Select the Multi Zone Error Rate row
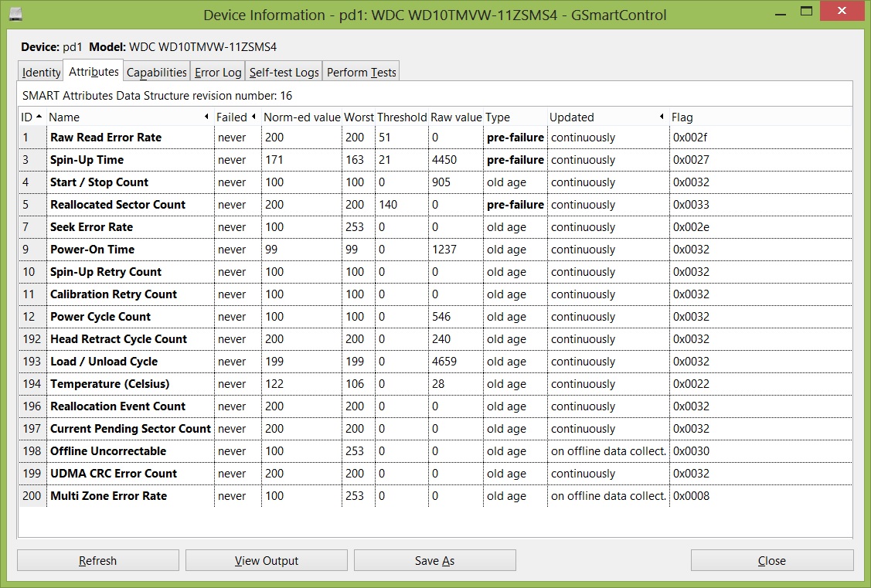The width and height of the screenshot is (871, 588). tap(435, 496)
